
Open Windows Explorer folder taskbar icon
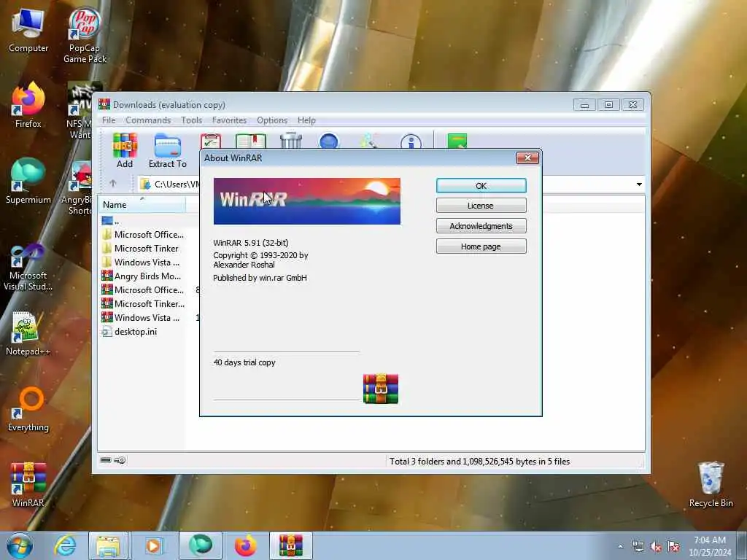tap(109, 545)
